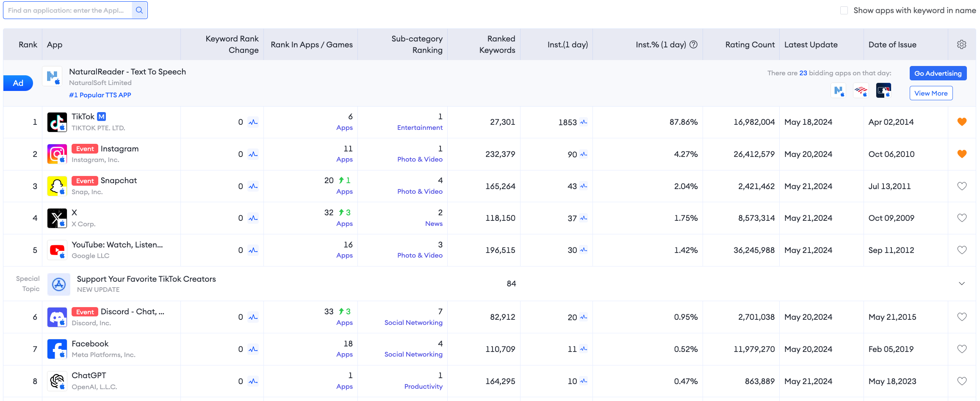Screen dimensions: 980x401
Task: Click '#1 Popular TTS APP' text
Action: pos(100,95)
